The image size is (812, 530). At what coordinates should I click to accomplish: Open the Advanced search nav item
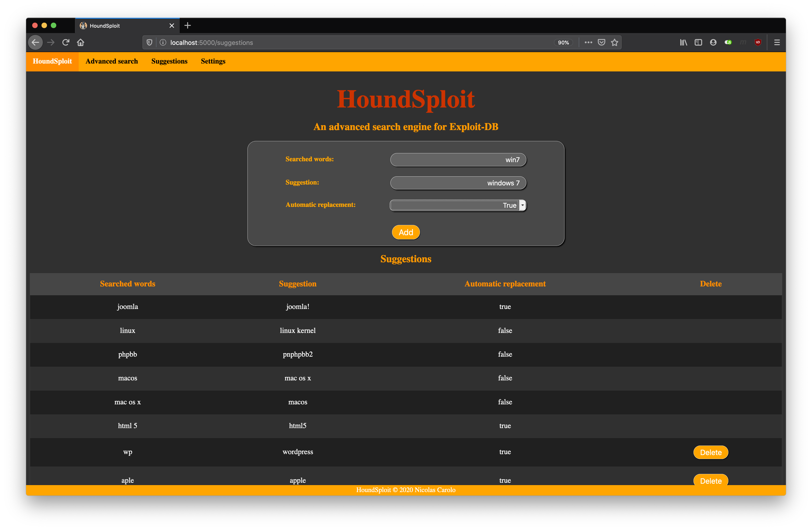(112, 61)
